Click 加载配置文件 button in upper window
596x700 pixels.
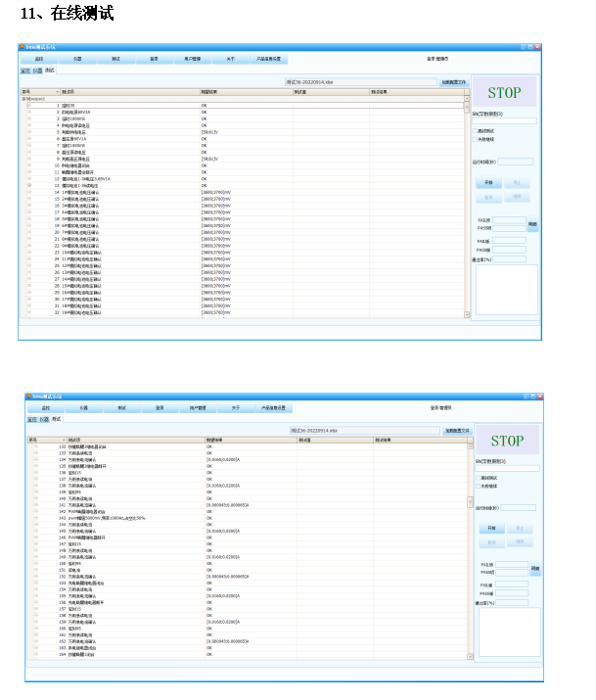click(x=454, y=83)
